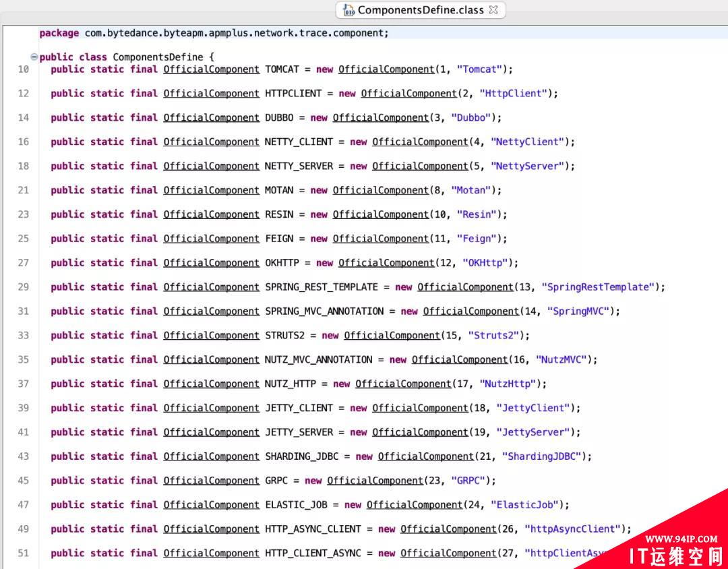Open the OfficialComponent type link before STRUTS2

coord(211,335)
